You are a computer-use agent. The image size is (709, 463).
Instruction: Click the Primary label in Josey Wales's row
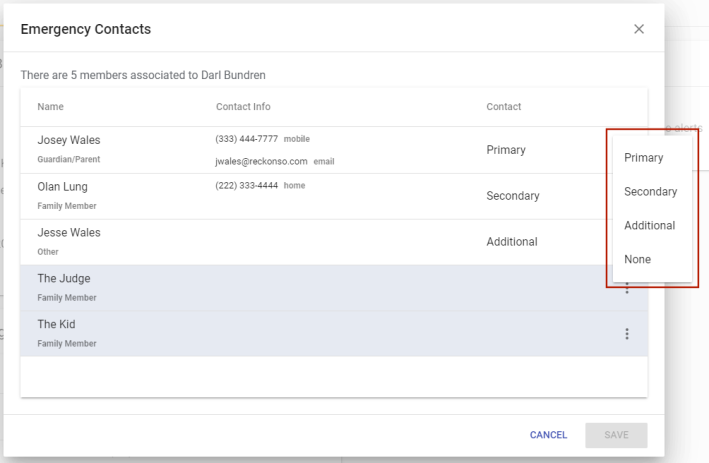click(x=506, y=150)
